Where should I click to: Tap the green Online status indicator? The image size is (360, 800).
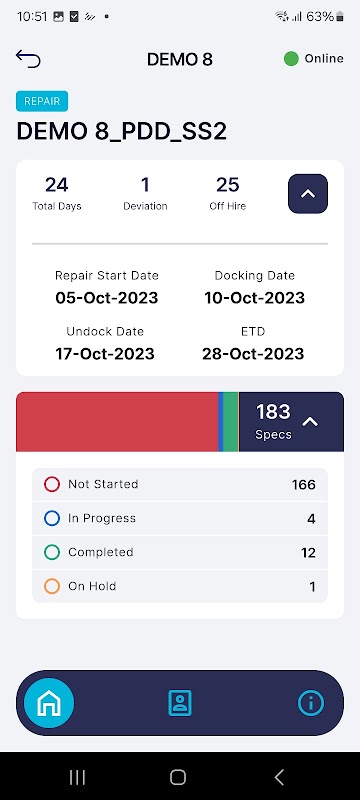(291, 59)
